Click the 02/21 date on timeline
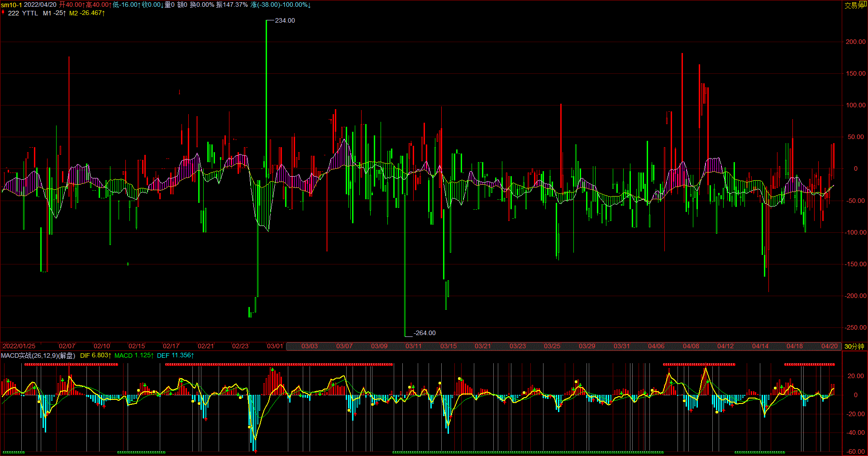 206,346
